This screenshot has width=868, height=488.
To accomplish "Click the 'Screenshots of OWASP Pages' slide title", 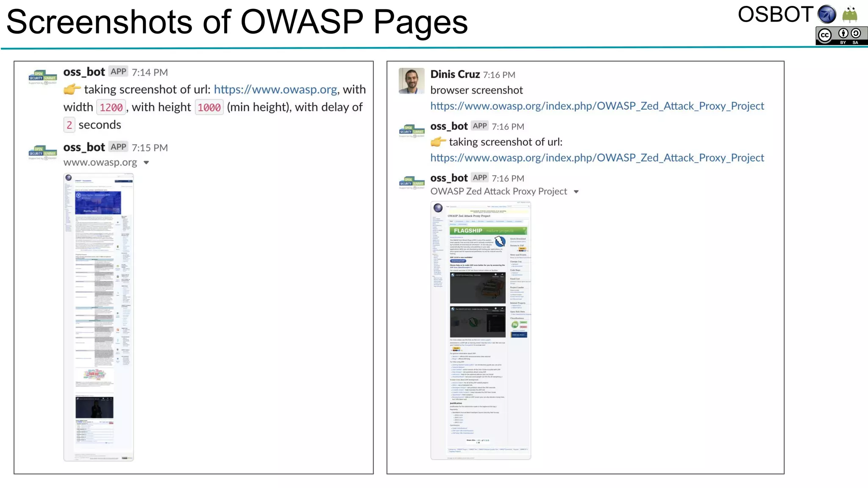I will point(237,22).
